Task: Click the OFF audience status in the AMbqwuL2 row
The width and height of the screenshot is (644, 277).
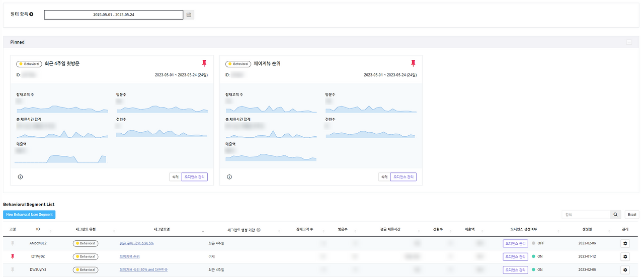Action: (x=541, y=243)
